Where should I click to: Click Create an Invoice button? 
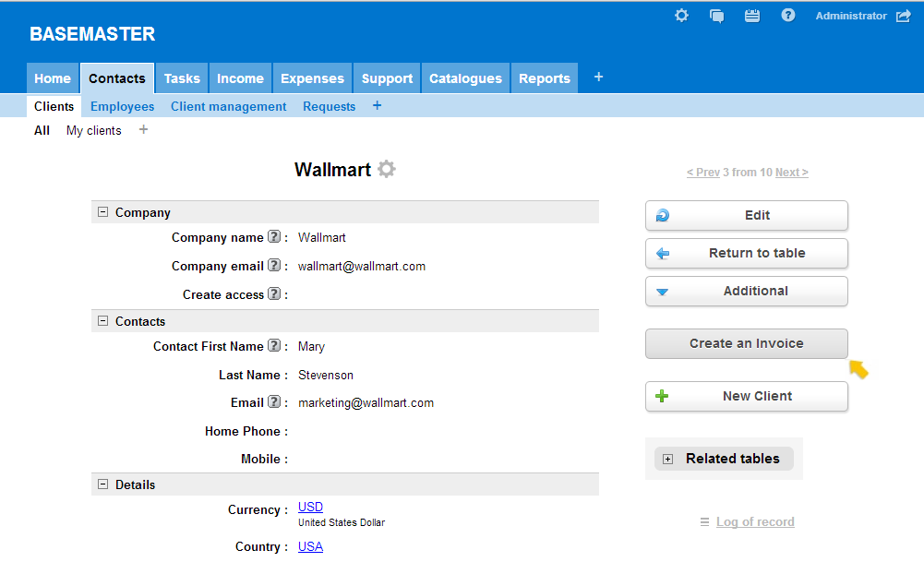click(747, 343)
